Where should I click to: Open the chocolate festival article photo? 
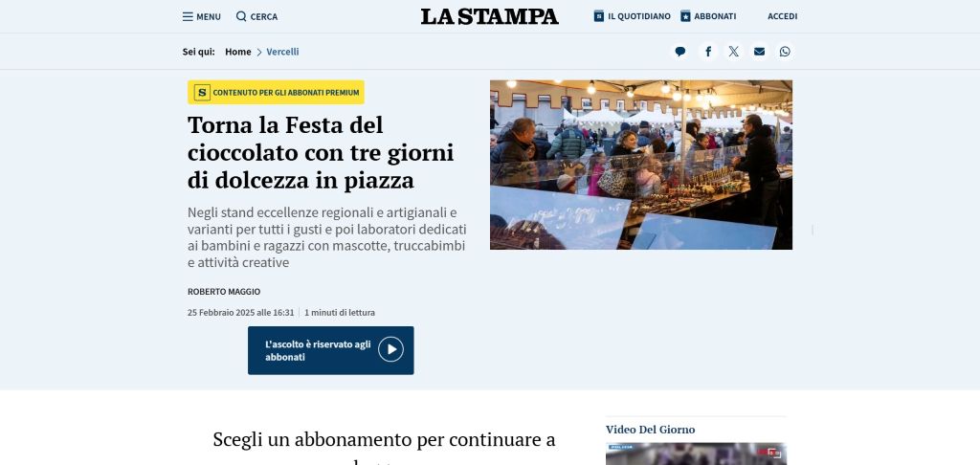(641, 165)
